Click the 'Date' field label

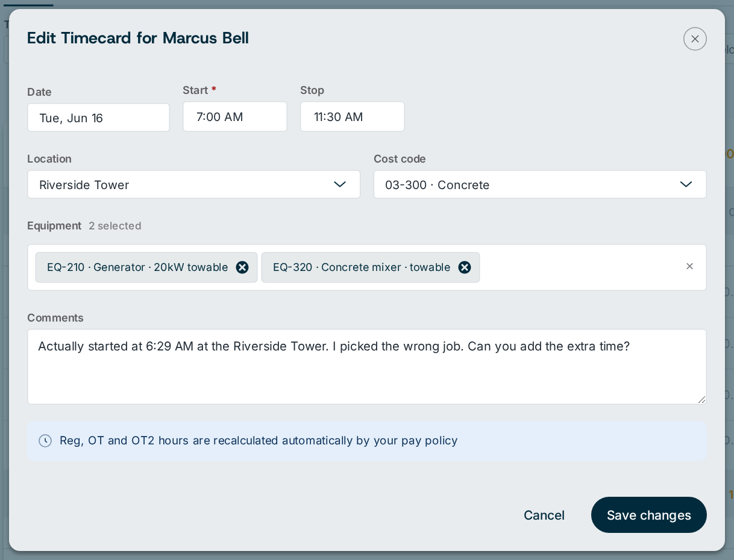39,92
